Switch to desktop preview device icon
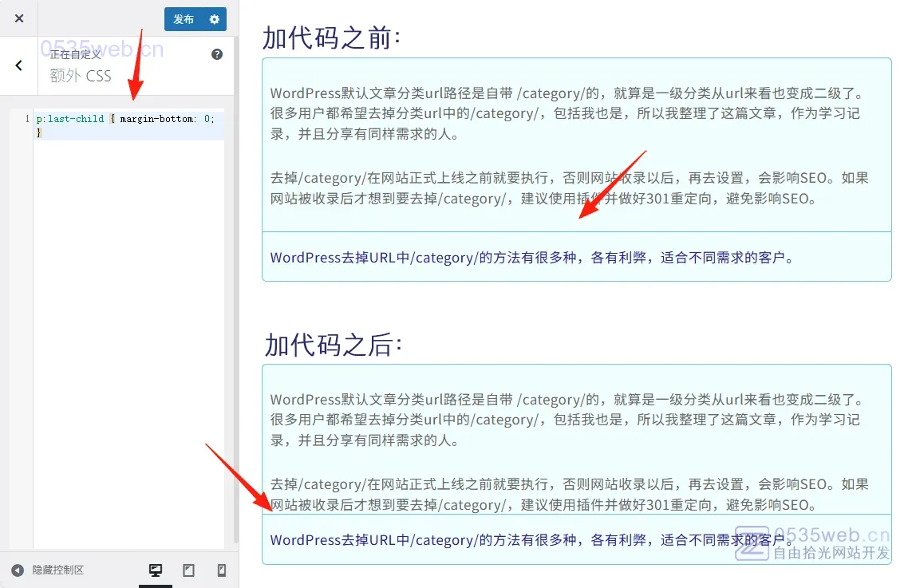916x588 pixels. point(156,570)
